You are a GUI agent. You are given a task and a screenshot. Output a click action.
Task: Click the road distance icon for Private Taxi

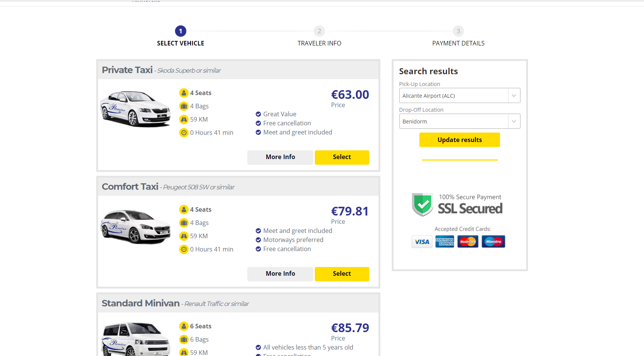184,119
